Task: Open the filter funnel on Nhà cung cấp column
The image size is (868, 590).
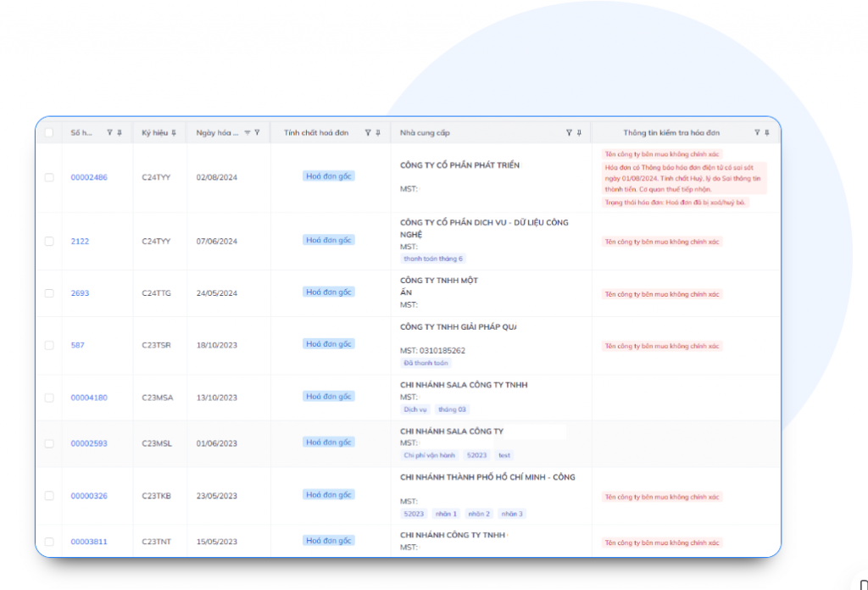Action: click(569, 132)
